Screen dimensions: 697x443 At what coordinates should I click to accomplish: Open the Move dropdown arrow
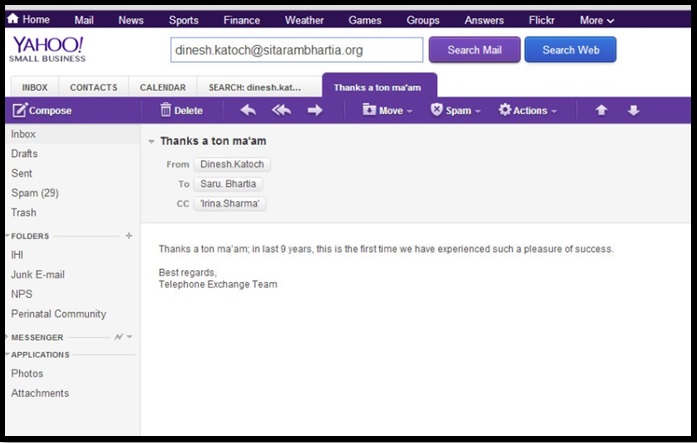point(409,111)
